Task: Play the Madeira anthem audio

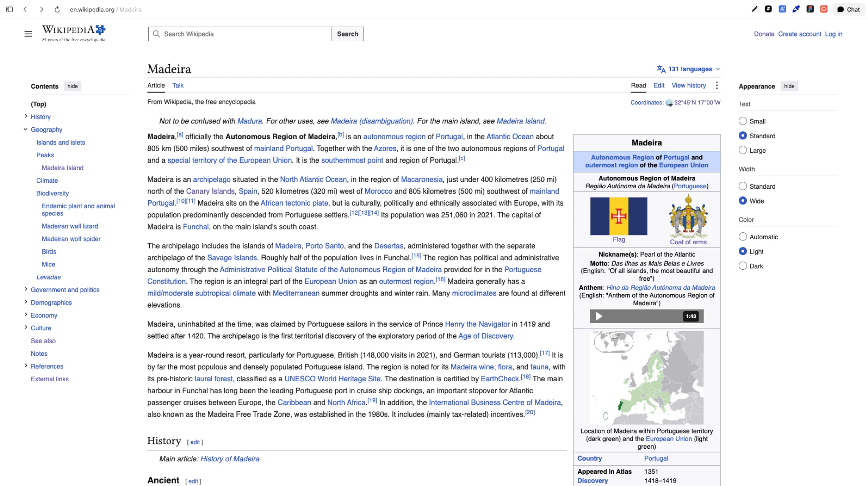Action: tap(599, 316)
